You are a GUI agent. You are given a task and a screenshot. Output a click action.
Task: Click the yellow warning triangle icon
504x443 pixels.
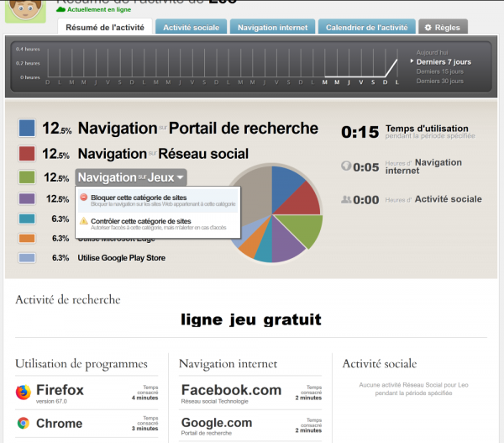tap(83, 221)
